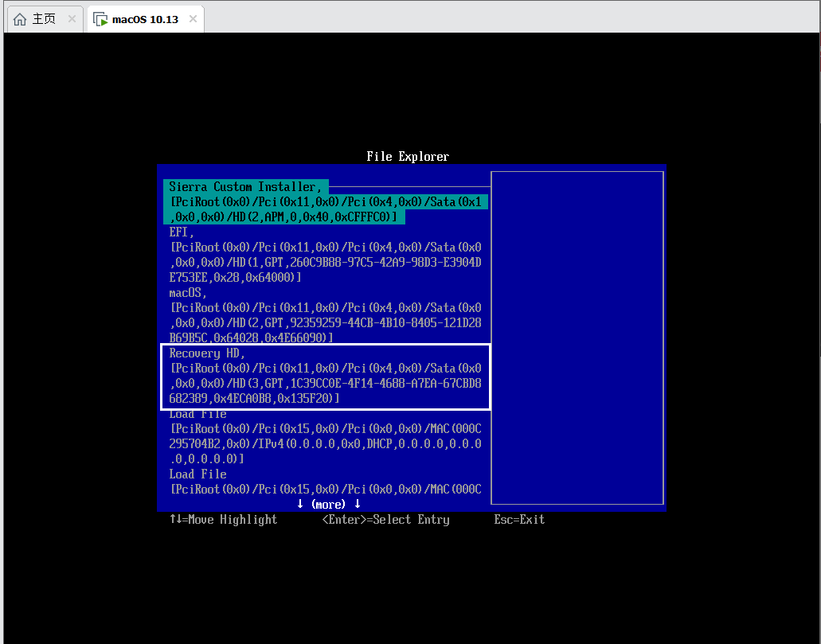Select the EFI partition entry
Screen dimensions: 821x644
pyautogui.click(x=325, y=255)
